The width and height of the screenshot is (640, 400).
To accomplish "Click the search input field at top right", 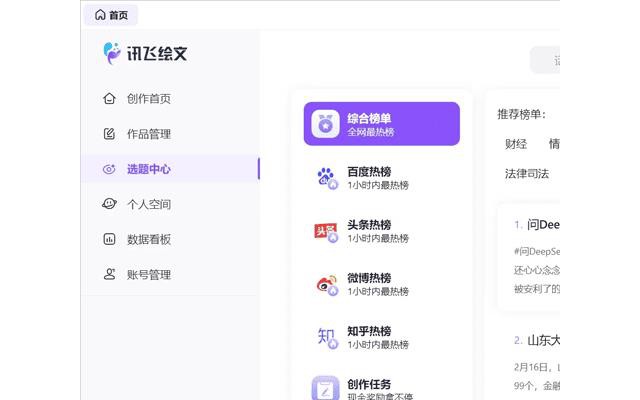I will click(x=544, y=60).
